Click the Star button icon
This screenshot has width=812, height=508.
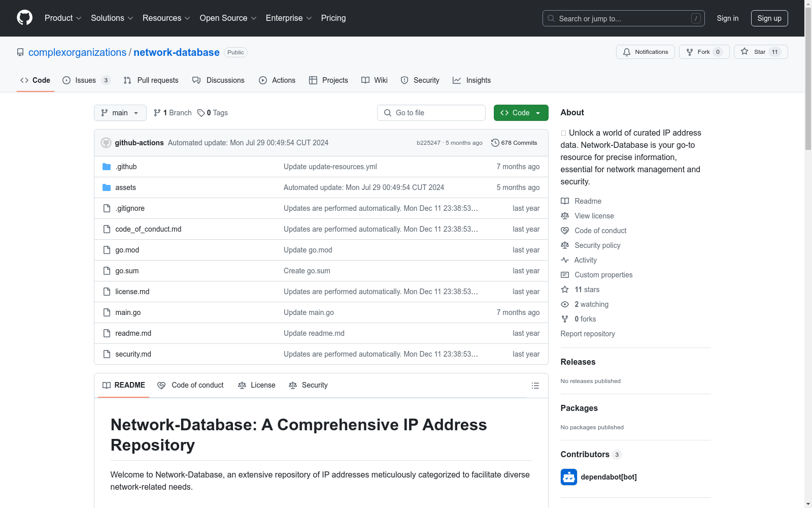[745, 51]
